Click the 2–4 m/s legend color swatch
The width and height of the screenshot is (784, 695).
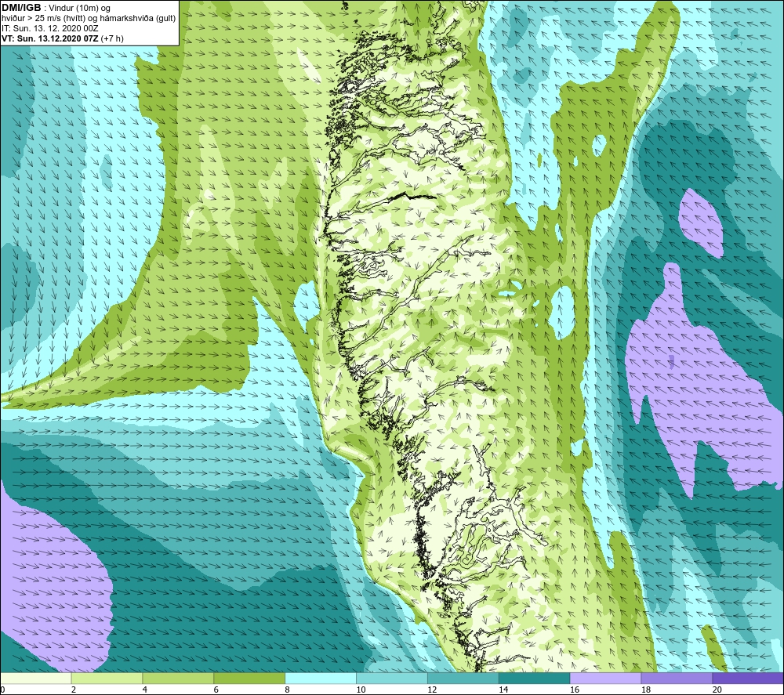[107, 679]
